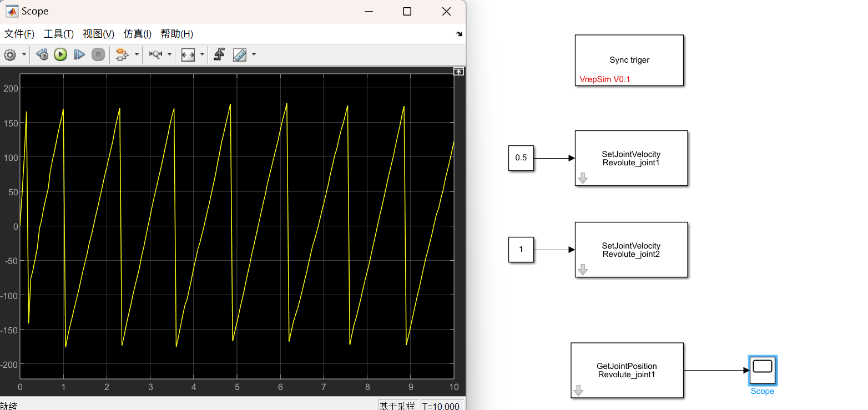Expand the configuration gear dropdown arrow
Screen dimensions: 868x410
(24, 54)
